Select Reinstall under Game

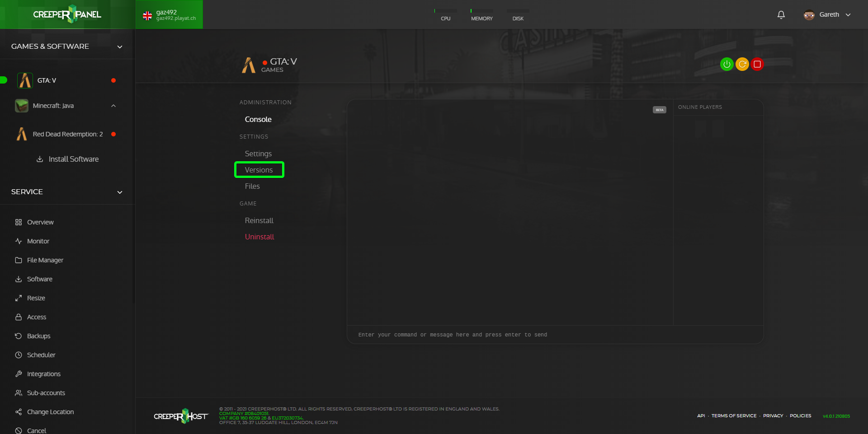pos(259,220)
